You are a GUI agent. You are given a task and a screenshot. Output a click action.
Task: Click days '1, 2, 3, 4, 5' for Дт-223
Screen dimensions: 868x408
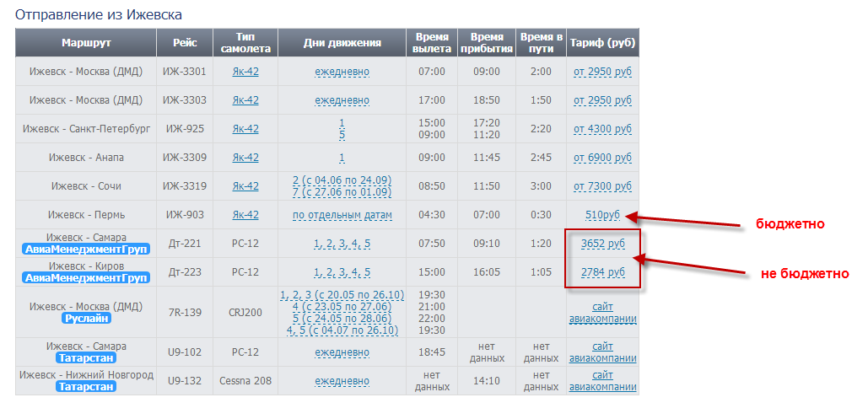point(342,272)
